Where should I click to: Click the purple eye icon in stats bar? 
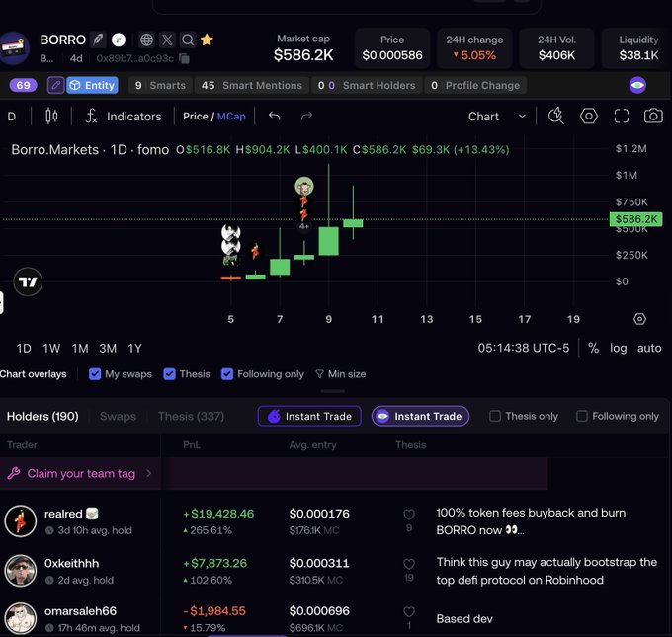coord(637,85)
